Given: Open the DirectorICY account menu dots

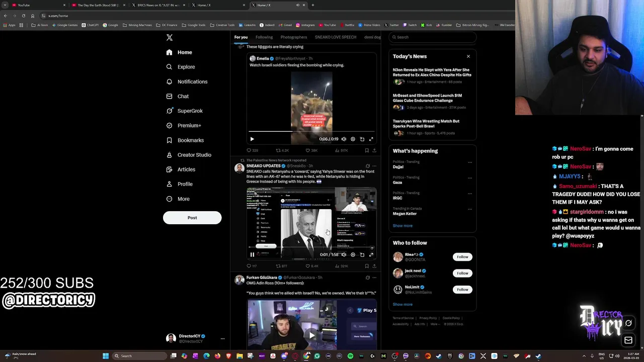Looking at the screenshot, I should [x=222, y=338].
